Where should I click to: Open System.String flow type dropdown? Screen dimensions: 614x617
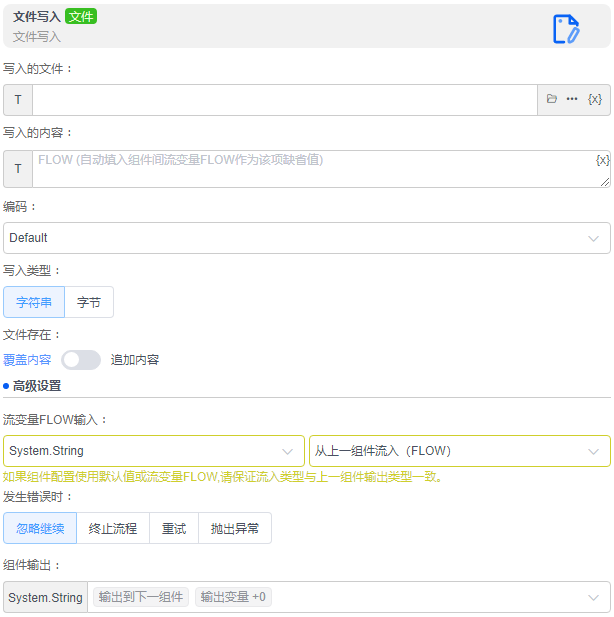pos(154,451)
